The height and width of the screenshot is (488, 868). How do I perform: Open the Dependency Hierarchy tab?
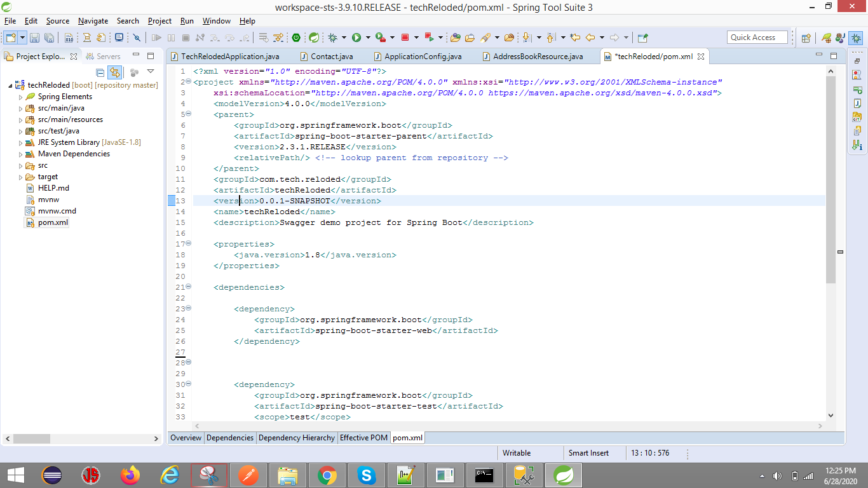[x=297, y=438]
